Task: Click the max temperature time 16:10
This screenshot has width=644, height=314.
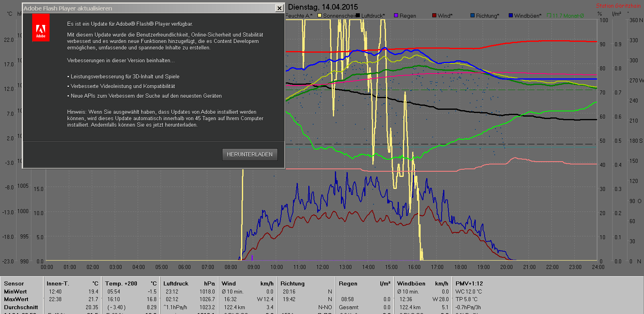Action: tap(114, 299)
